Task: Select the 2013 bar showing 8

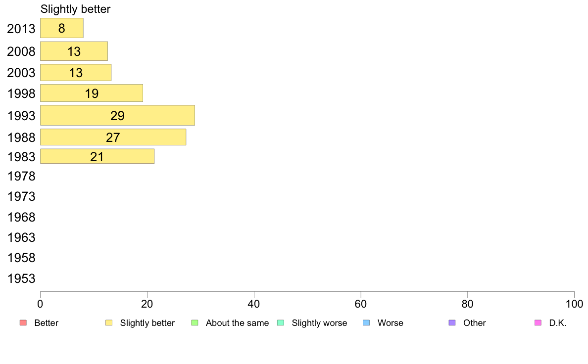Action: tap(62, 28)
